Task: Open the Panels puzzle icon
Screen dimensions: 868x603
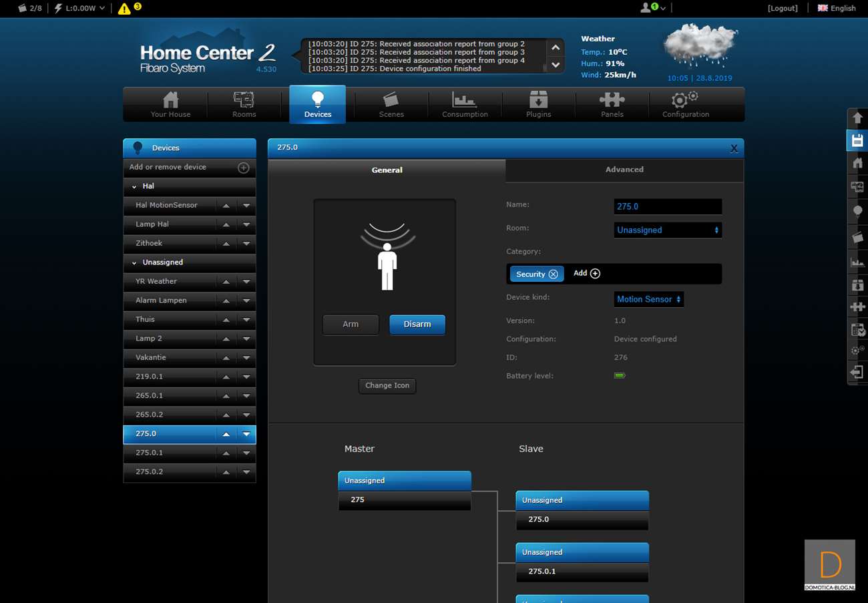Action: coord(612,105)
